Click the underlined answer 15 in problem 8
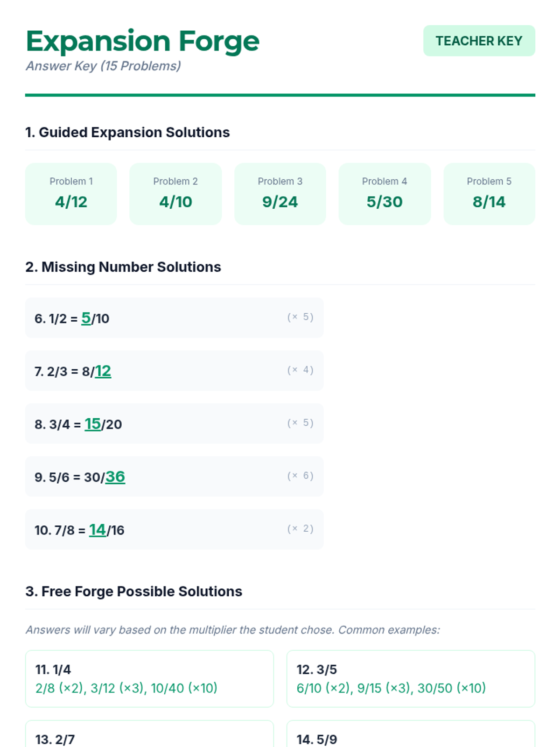This screenshot has width=560, height=747. tap(92, 424)
